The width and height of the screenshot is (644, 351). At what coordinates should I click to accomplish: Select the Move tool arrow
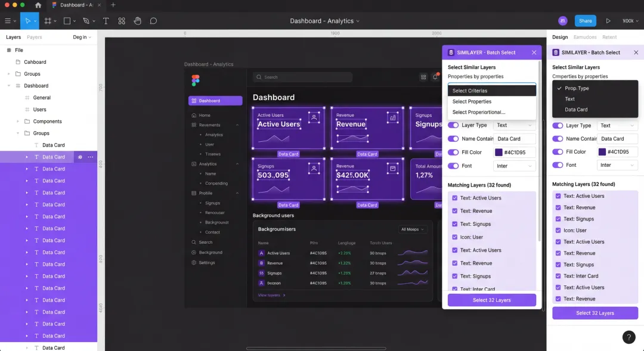[27, 21]
